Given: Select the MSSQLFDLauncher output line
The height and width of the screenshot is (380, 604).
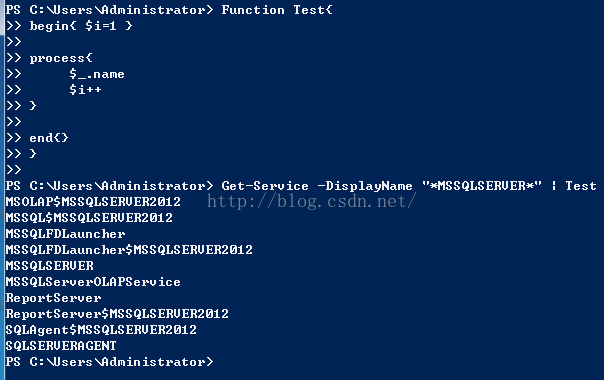Looking at the screenshot, I should (65, 234).
